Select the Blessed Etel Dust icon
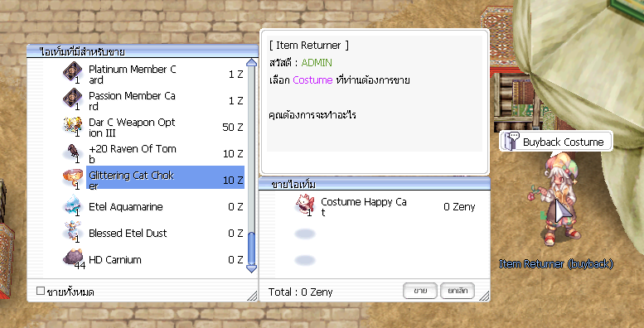644x328 pixels. pyautogui.click(x=73, y=232)
